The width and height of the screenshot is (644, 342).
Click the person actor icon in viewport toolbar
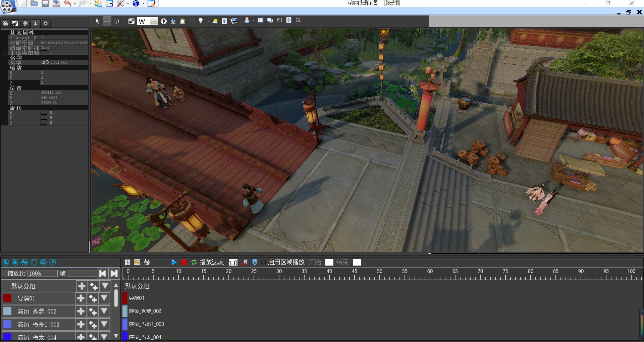coord(247,20)
